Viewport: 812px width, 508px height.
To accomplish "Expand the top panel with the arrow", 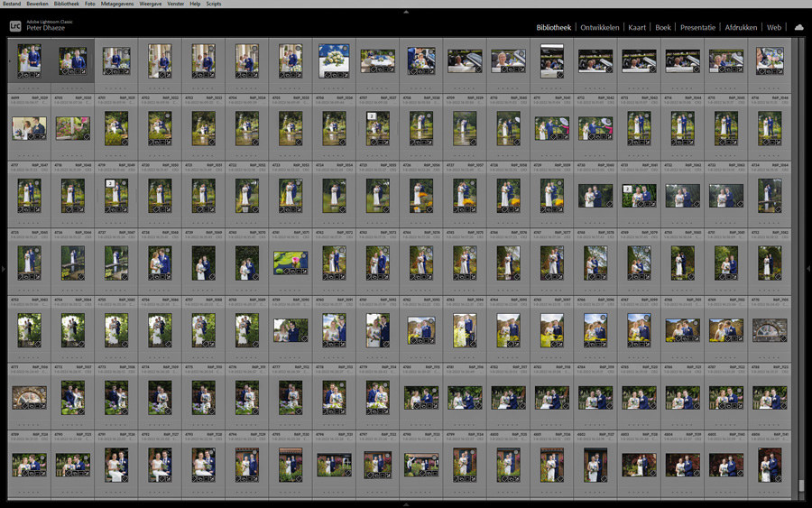I will [x=406, y=12].
